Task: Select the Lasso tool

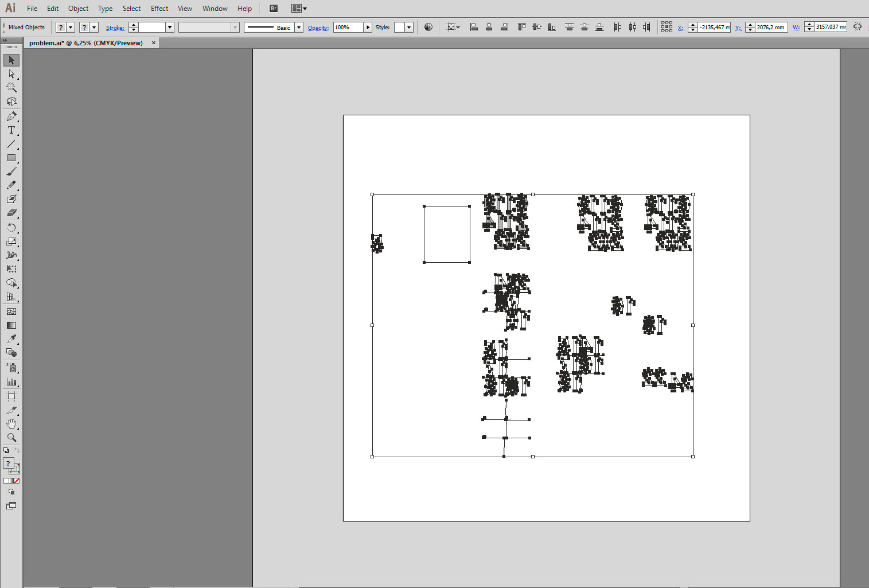Action: 11,102
